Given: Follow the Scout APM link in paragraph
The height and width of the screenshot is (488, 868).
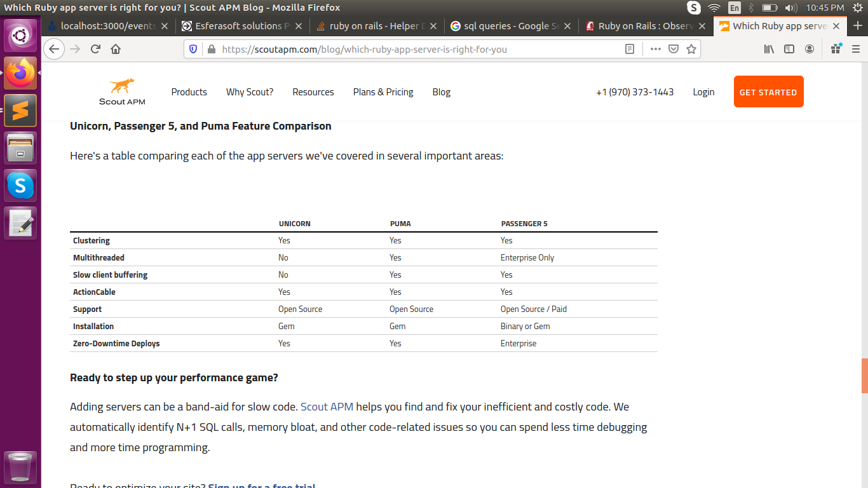Looking at the screenshot, I should tap(327, 407).
